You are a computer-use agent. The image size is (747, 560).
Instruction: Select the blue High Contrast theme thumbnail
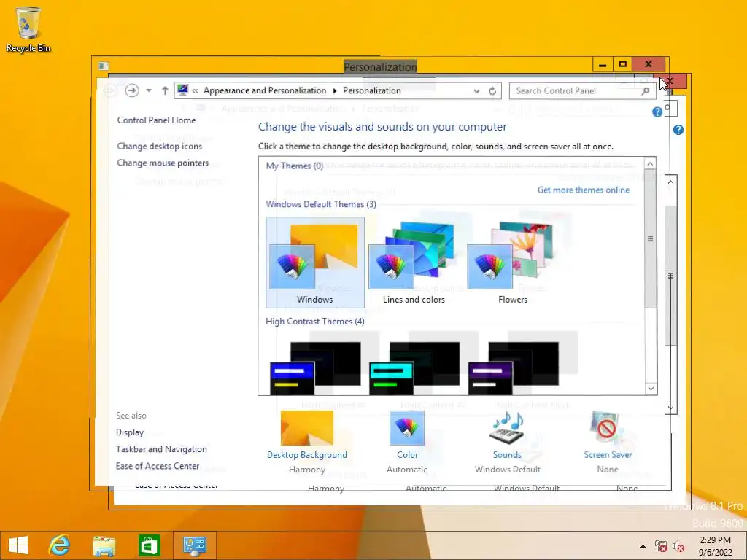click(x=315, y=368)
